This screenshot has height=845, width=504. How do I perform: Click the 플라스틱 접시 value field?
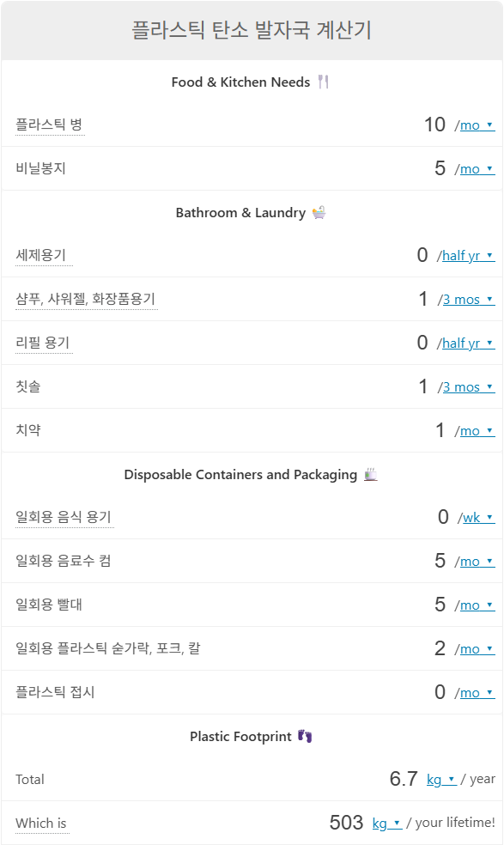[440, 692]
